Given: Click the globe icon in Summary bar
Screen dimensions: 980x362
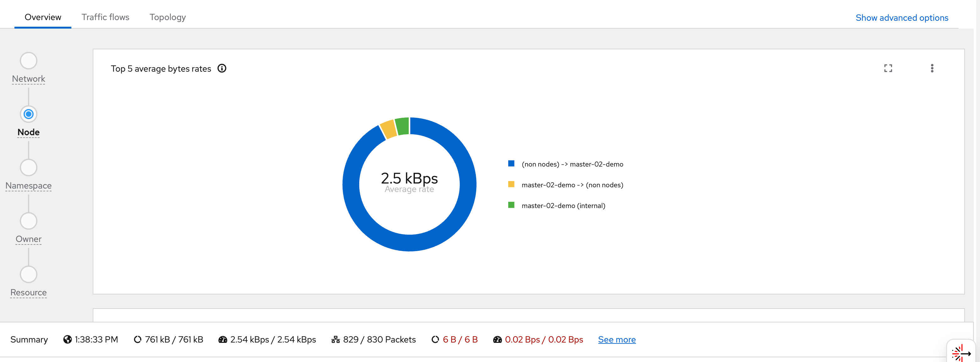Looking at the screenshot, I should 67,339.
